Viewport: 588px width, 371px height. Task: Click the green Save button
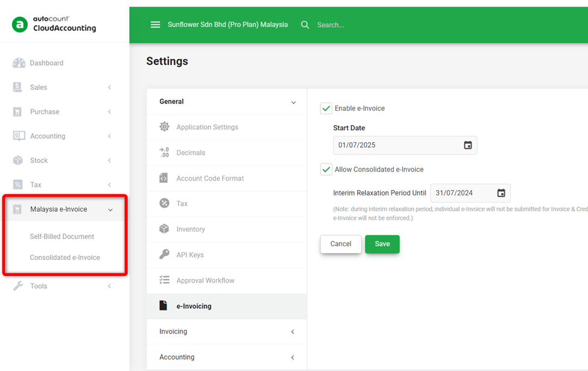382,244
